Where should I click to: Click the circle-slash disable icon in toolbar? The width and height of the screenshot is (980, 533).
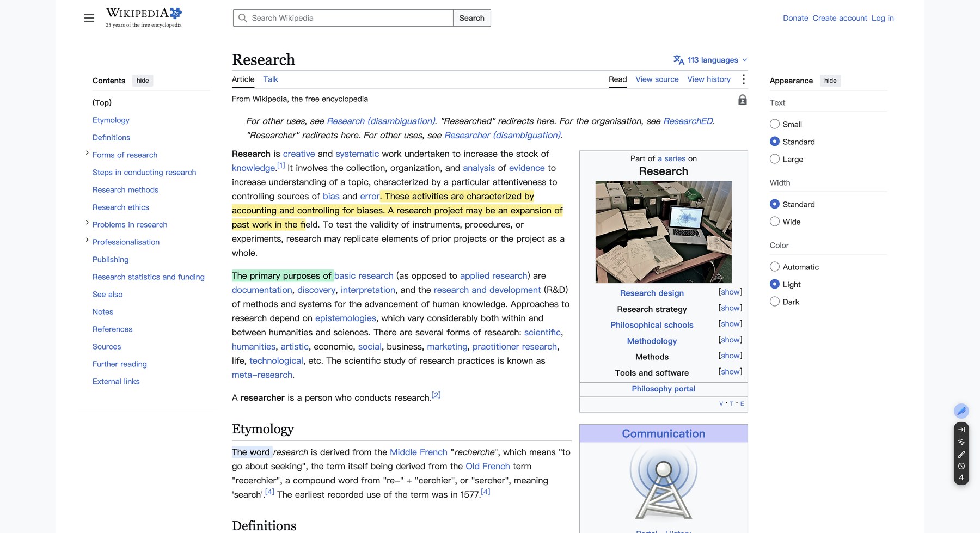pos(961,466)
